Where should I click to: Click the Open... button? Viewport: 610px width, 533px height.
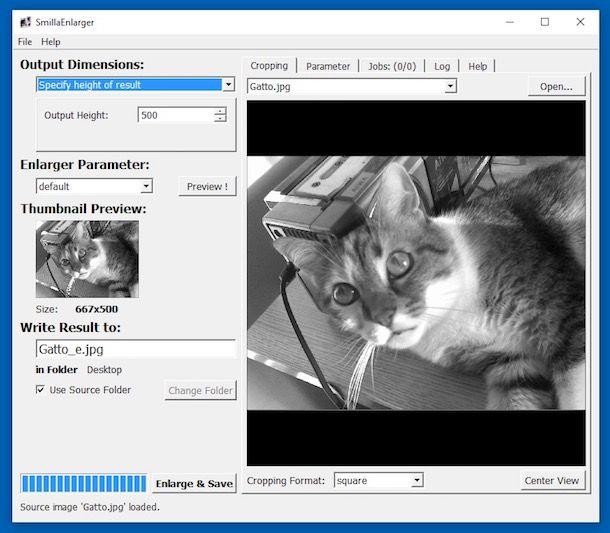(556, 86)
